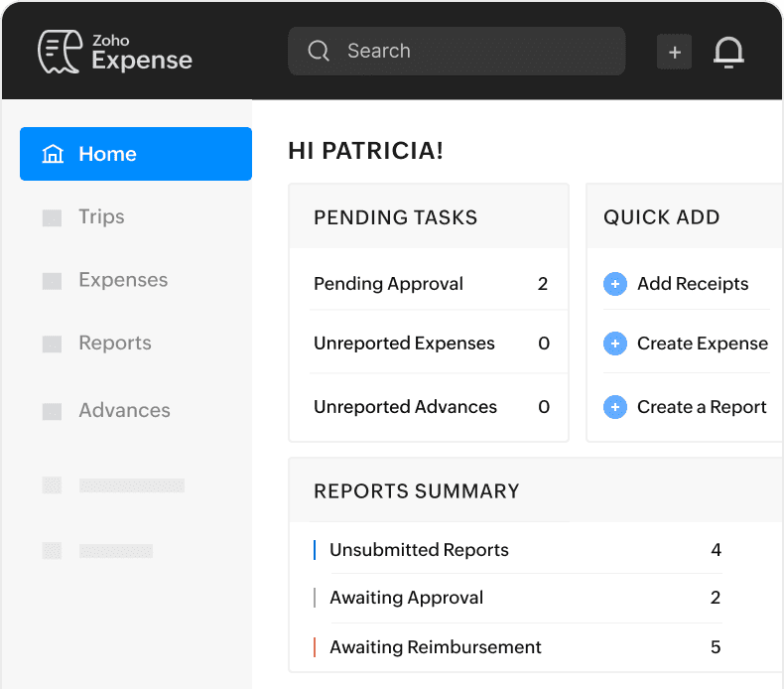
Task: Click the plus icon beside Create Expense
Action: click(x=615, y=344)
